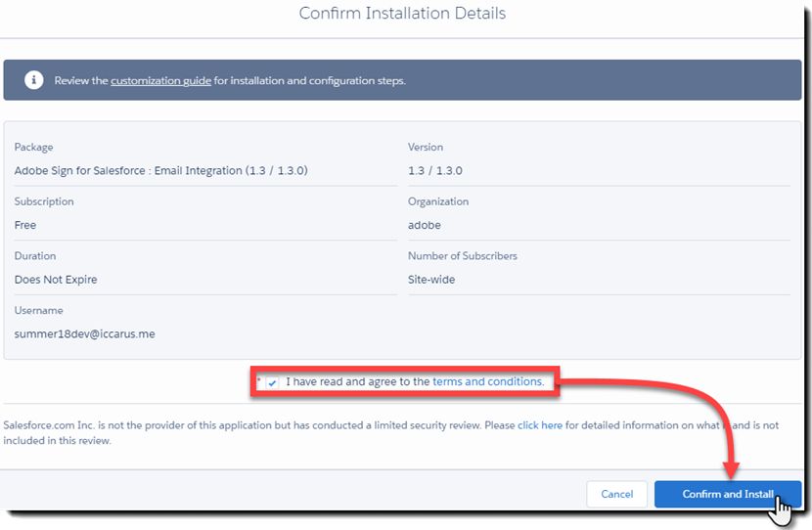Click the 'Subscription' field label
This screenshot has height=530, width=812.
pyautogui.click(x=44, y=201)
